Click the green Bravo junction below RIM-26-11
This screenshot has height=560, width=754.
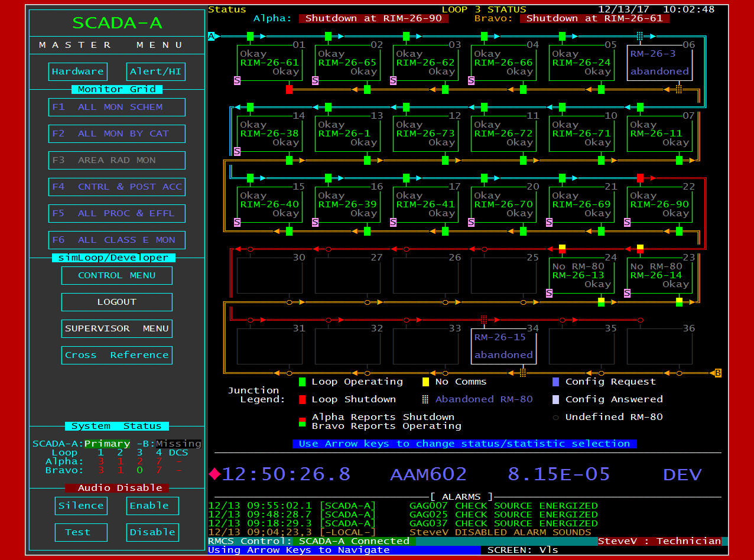click(679, 160)
